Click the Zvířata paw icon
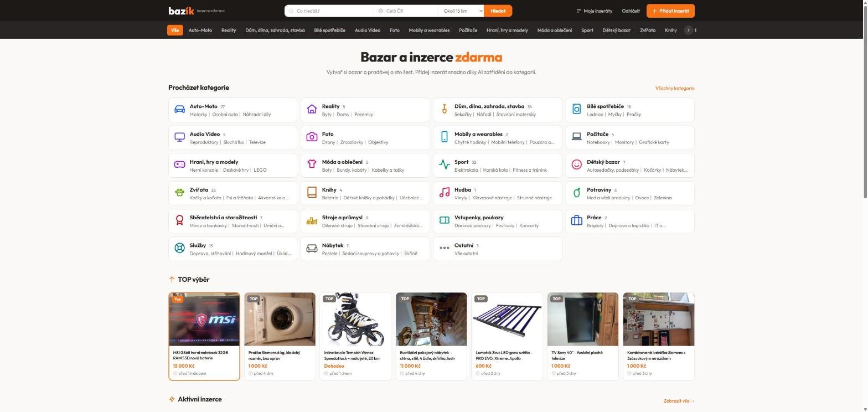This screenshot has height=412, width=868. [179, 193]
